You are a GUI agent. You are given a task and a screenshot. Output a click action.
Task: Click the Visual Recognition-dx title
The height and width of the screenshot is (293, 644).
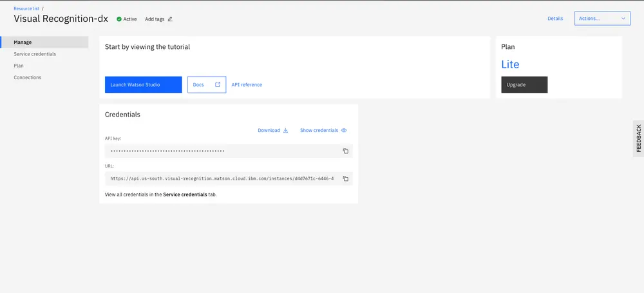coord(61,19)
